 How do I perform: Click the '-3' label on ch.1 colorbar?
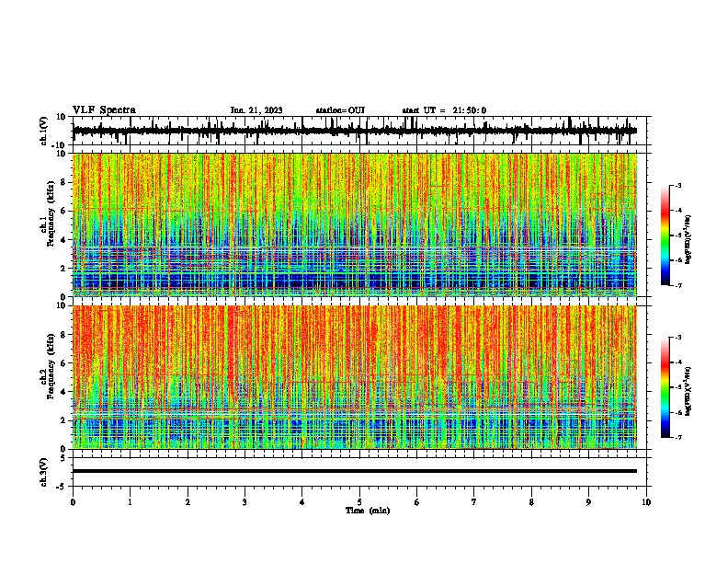(677, 186)
